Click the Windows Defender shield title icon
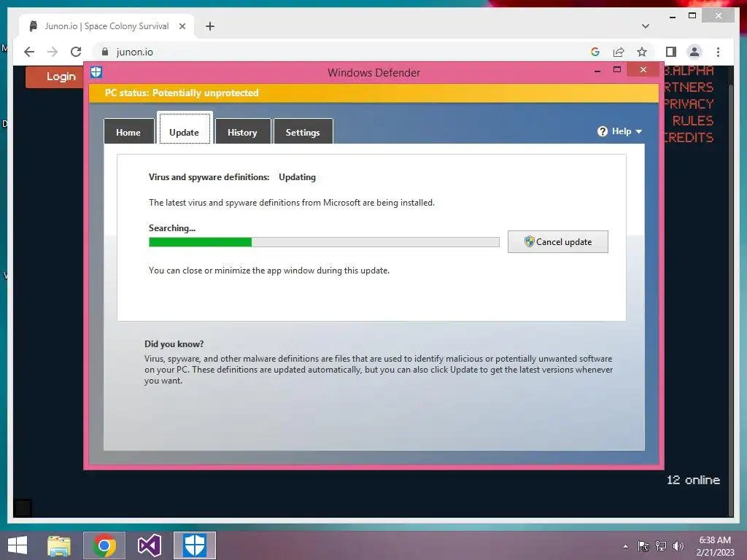This screenshot has height=560, width=747. pos(96,72)
